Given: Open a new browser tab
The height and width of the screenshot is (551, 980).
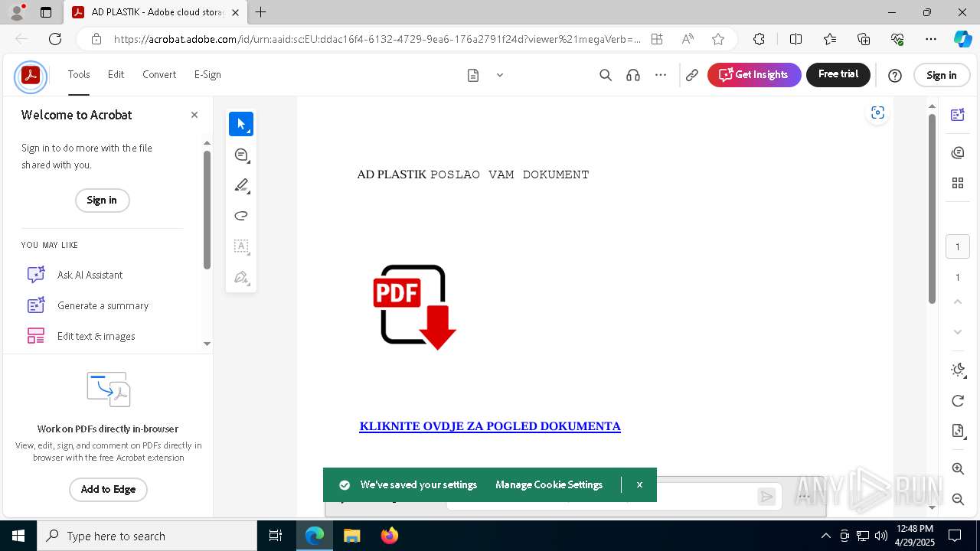Looking at the screenshot, I should click(261, 12).
